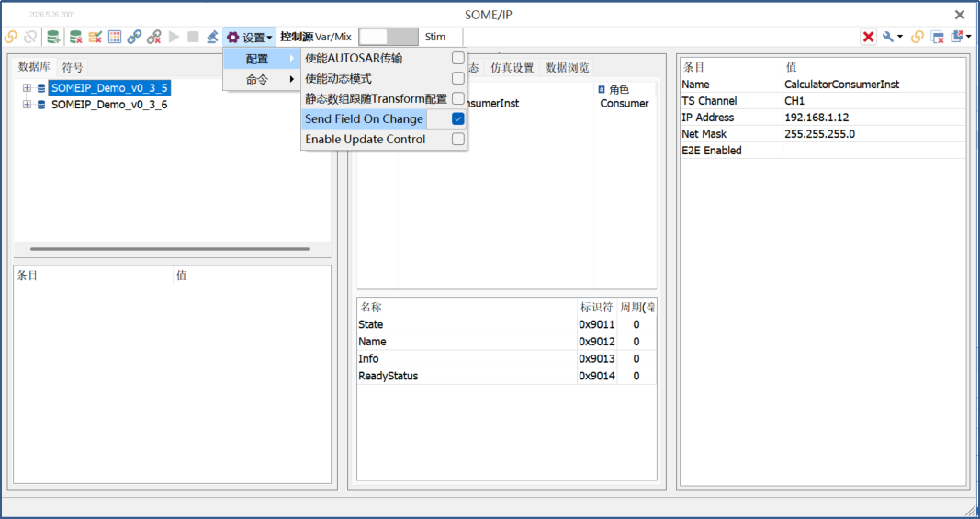980x519 pixels.
Task: Check 静态数组跟随Transform配置 checkbox
Action: [458, 99]
